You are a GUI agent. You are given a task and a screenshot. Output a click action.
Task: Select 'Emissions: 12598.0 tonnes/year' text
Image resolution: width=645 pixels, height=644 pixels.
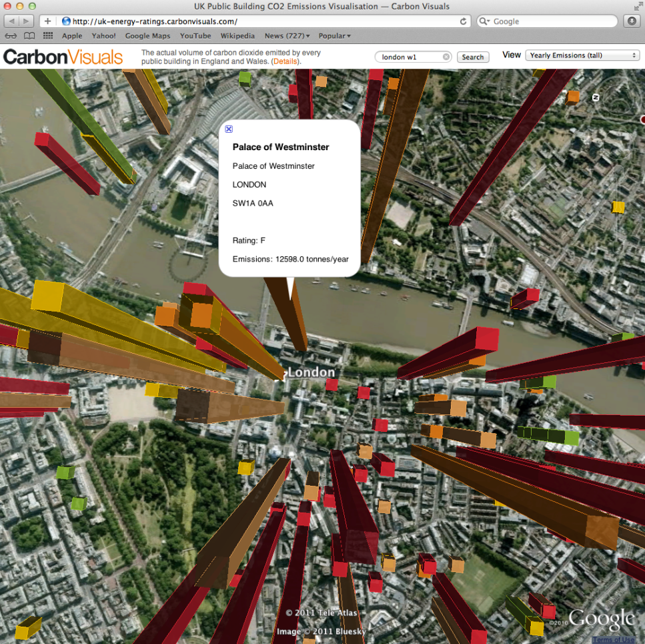(290, 259)
